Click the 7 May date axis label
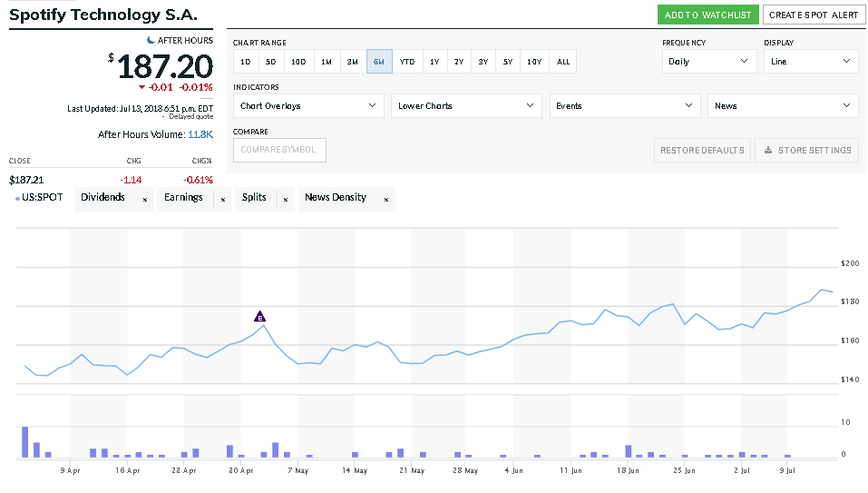Viewport: 868px width, 493px height. pos(297,470)
